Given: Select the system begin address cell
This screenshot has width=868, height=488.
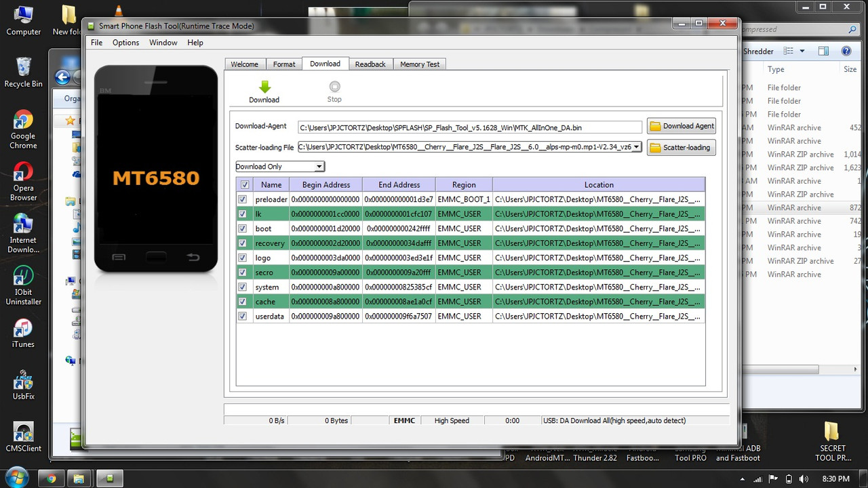Looking at the screenshot, I should click(326, 287).
